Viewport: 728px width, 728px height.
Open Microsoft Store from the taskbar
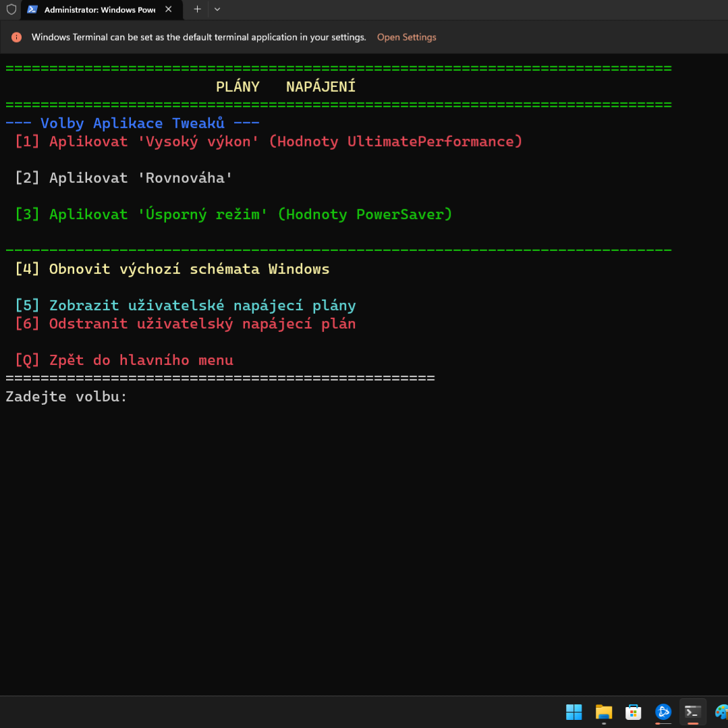click(x=633, y=712)
